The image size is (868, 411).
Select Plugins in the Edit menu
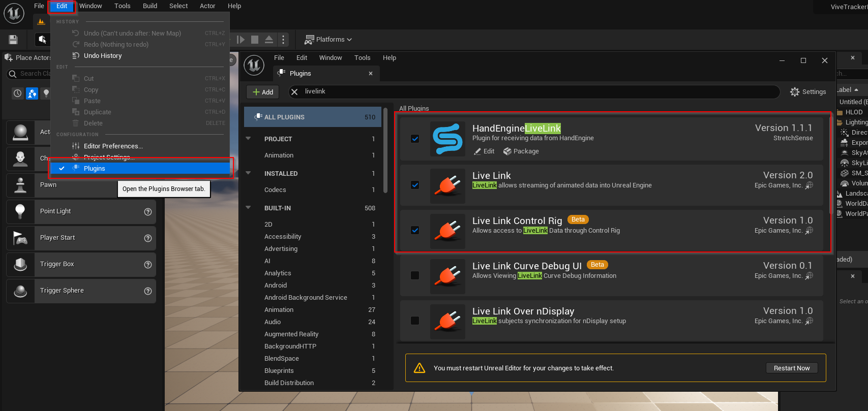click(140, 169)
